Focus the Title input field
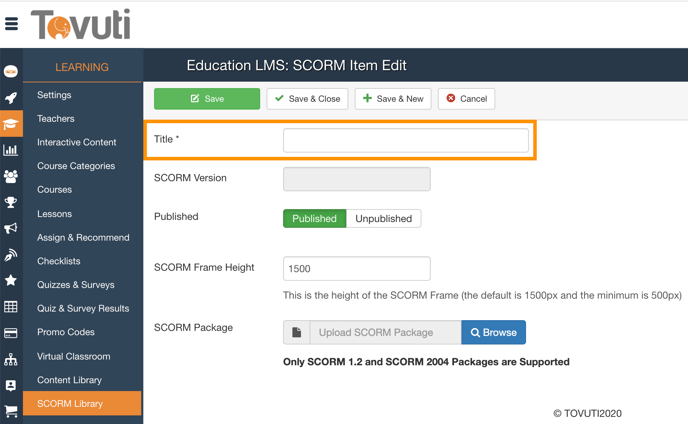688x424 pixels. 406,140
